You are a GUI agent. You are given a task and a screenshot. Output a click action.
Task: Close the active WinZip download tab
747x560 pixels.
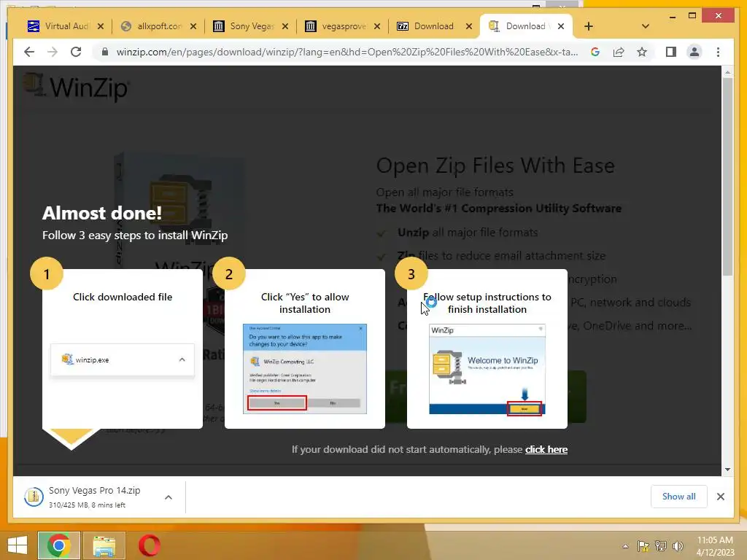tap(561, 27)
